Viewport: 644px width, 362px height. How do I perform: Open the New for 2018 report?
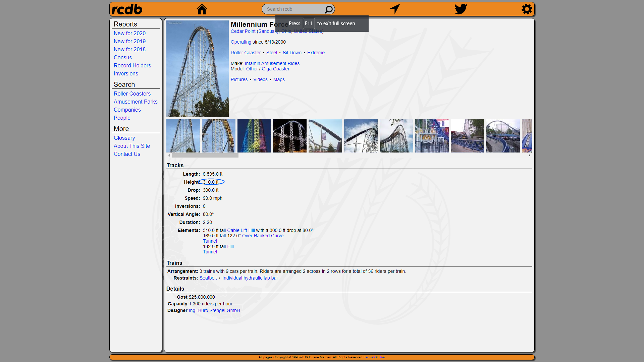point(129,49)
